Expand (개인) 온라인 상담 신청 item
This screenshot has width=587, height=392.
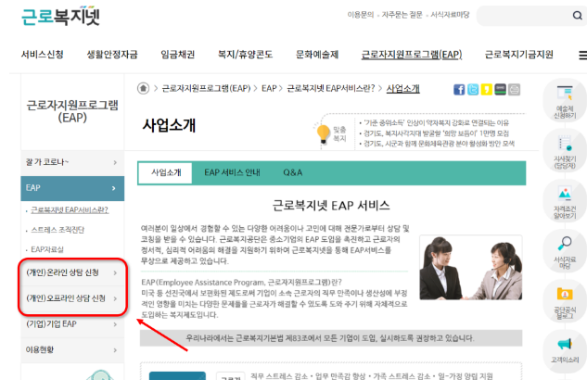(x=72, y=272)
